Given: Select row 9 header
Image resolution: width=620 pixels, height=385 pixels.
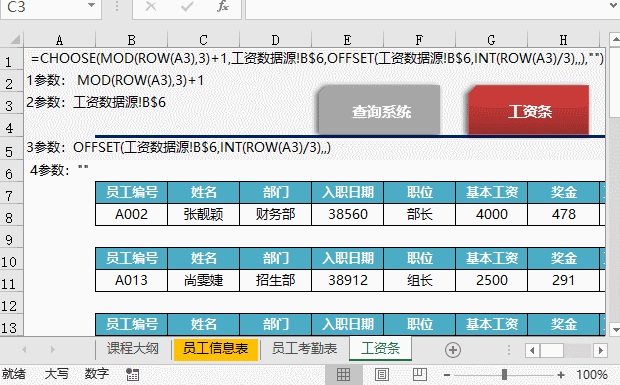Looking at the screenshot, I should click(11, 240).
